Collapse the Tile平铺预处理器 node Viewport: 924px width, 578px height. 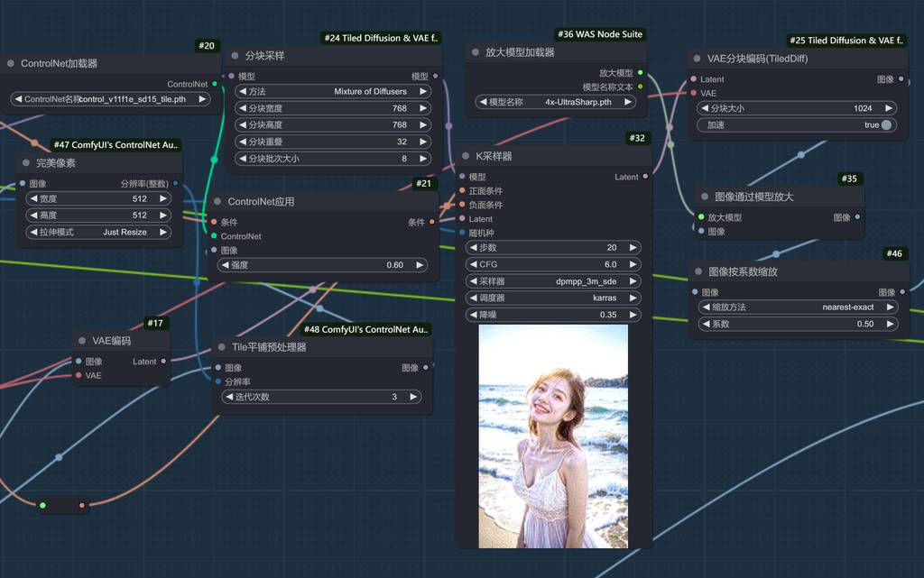click(221, 347)
